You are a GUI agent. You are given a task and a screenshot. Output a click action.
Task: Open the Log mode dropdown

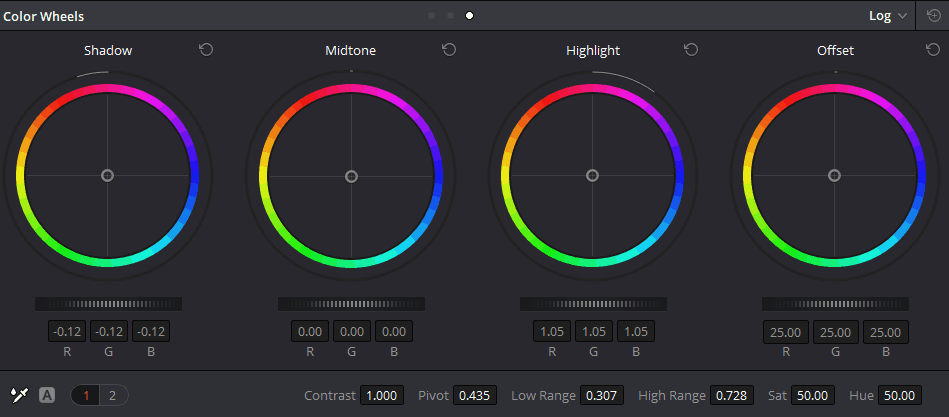point(888,16)
